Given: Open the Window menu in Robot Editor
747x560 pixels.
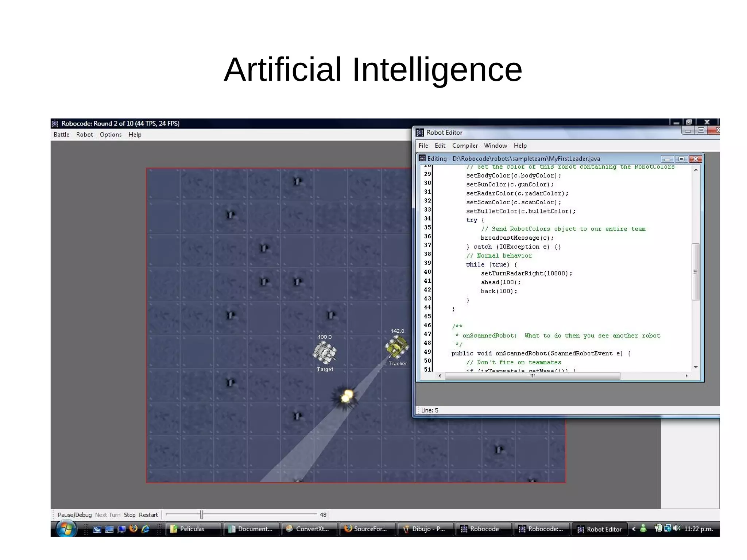Looking at the screenshot, I should [x=495, y=146].
